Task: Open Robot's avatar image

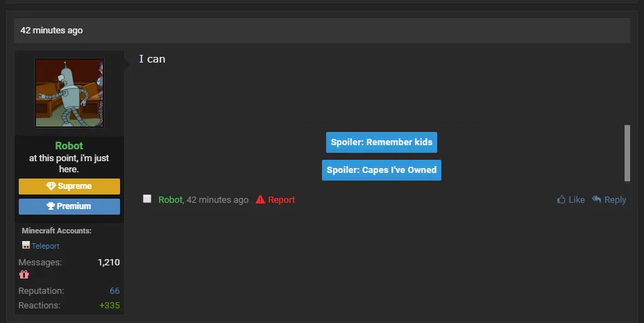Action: (x=69, y=92)
